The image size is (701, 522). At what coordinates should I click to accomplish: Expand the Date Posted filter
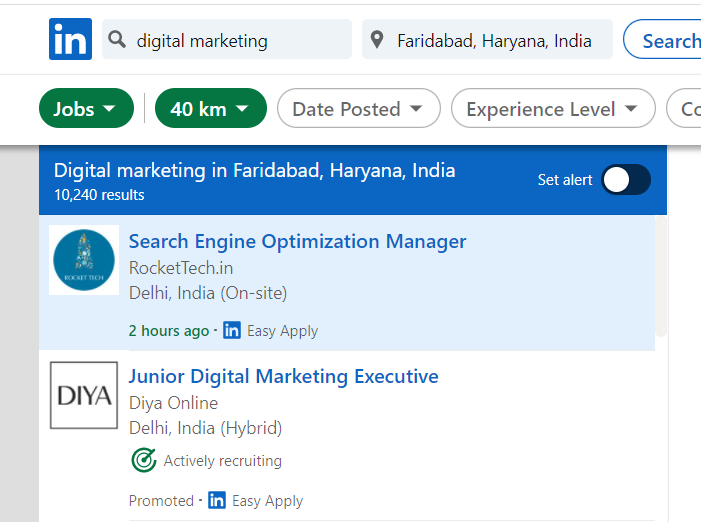pyautogui.click(x=359, y=108)
